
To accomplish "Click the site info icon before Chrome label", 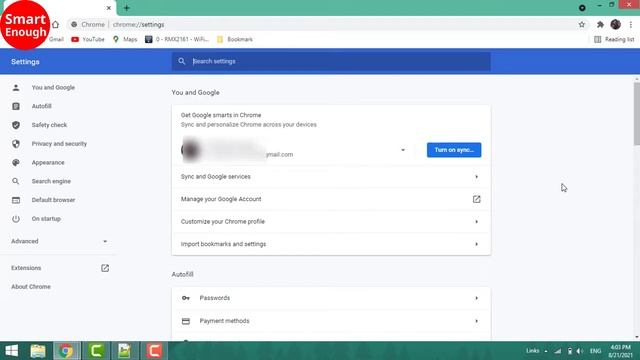I will coord(74,24).
